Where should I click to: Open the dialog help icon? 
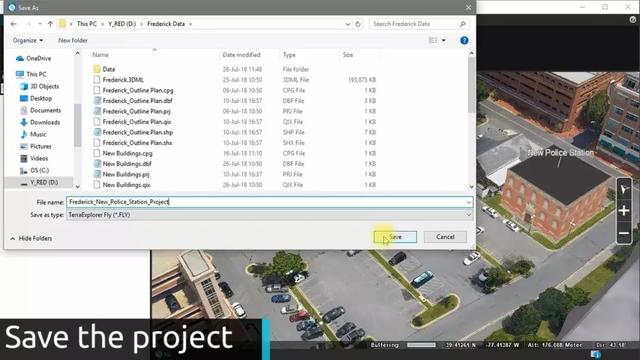coord(464,40)
